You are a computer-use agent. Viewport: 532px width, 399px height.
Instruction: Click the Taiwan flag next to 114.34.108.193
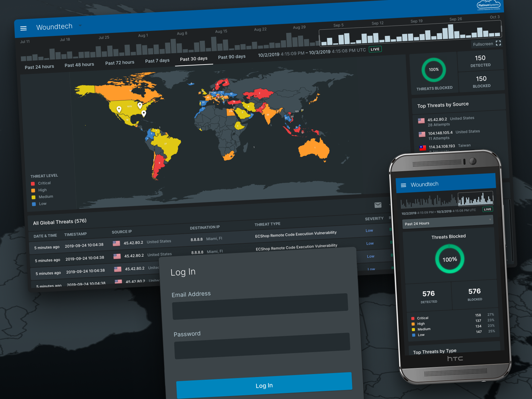tap(423, 148)
